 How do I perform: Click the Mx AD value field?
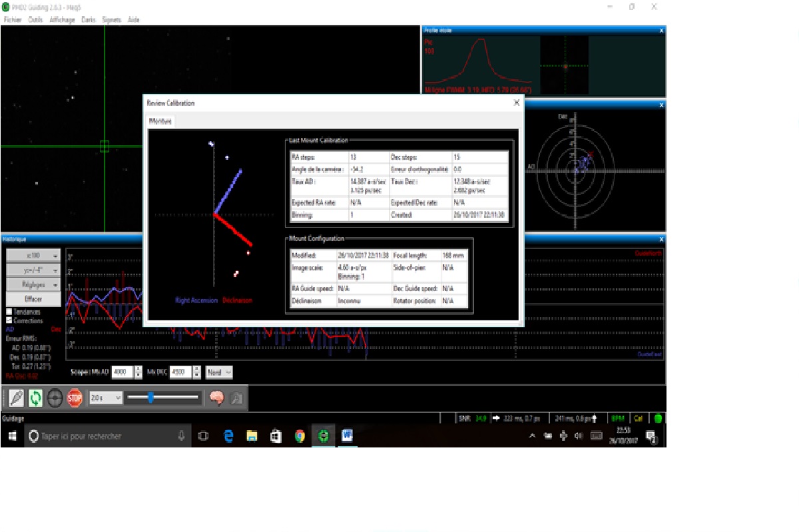pos(123,372)
